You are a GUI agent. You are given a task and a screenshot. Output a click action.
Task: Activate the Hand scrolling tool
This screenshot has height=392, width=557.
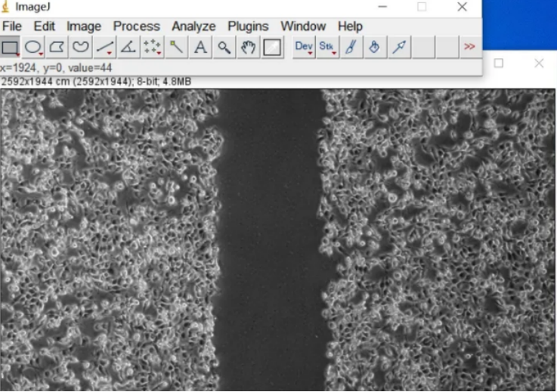(x=248, y=48)
